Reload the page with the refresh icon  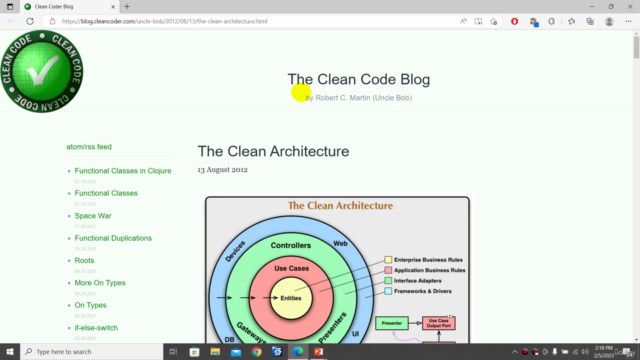coord(30,21)
